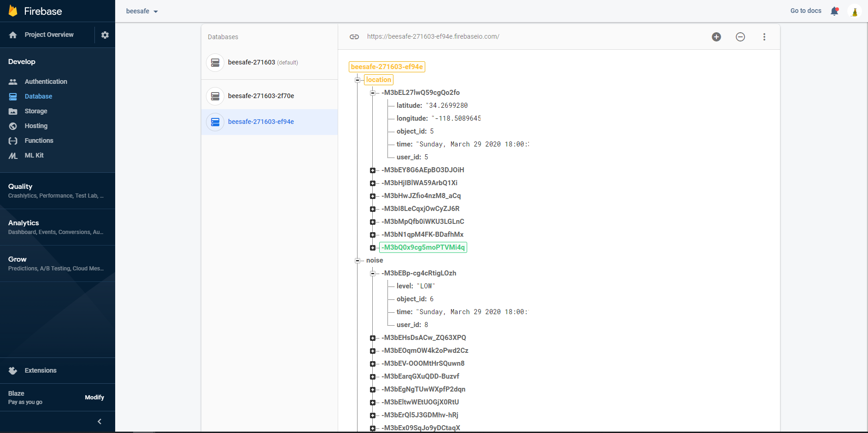The image size is (868, 433).
Task: Expand the Quality menu group
Action: tap(58, 191)
